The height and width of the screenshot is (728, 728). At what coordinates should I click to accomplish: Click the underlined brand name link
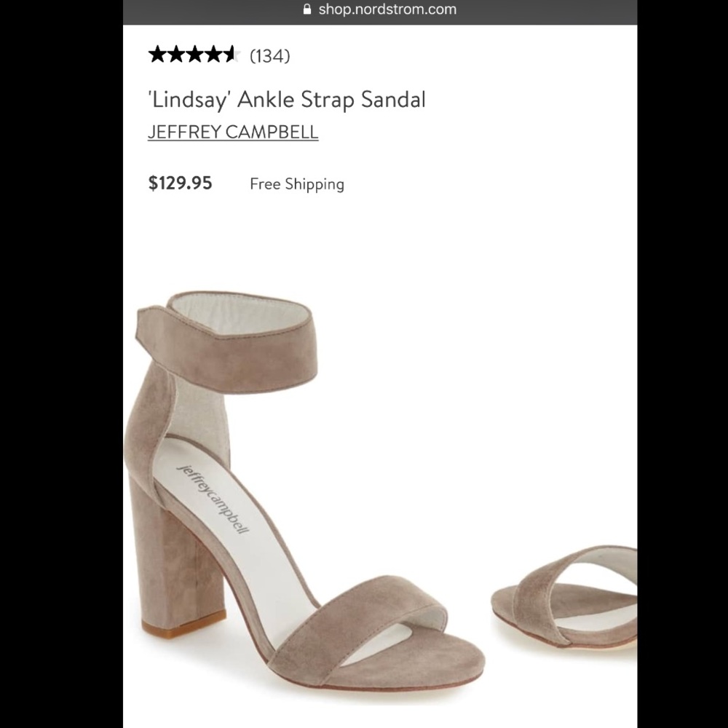(x=233, y=132)
